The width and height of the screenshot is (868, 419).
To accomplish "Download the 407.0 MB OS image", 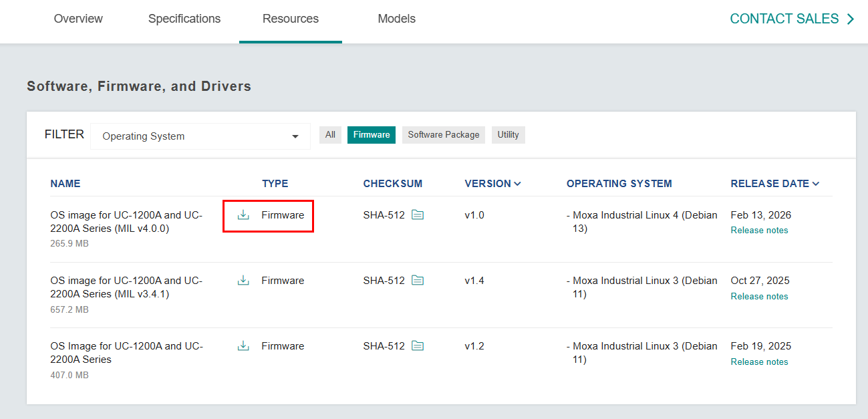I will [x=243, y=346].
